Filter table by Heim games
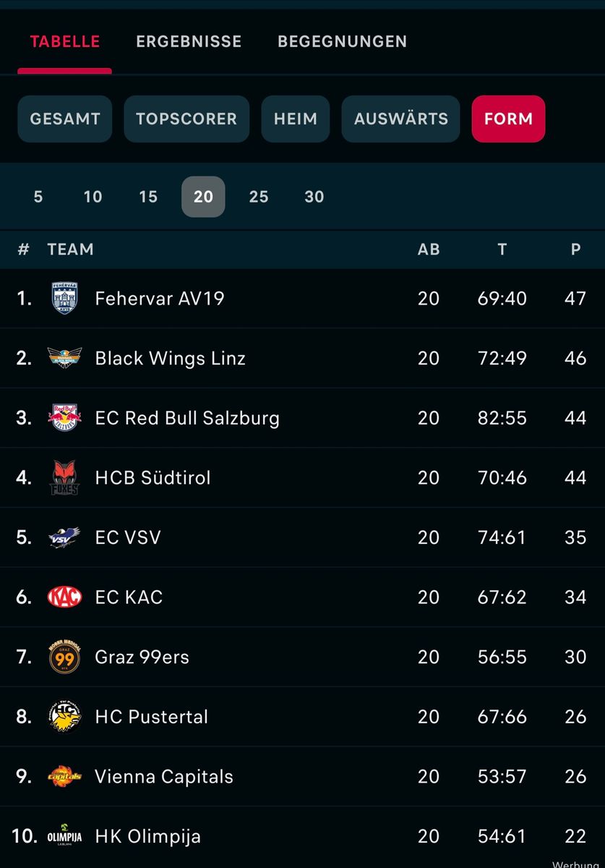Image resolution: width=605 pixels, height=868 pixels. pos(296,119)
